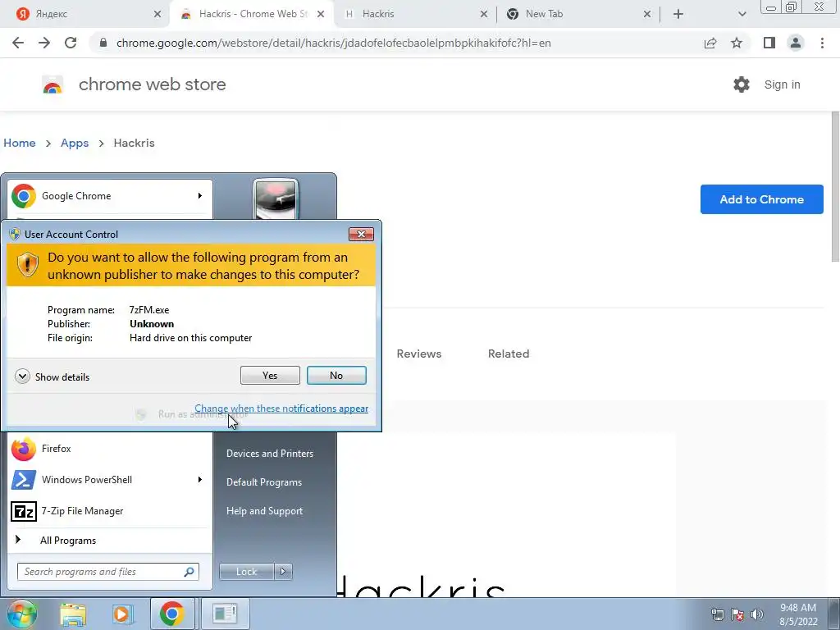The width and height of the screenshot is (840, 630).
Task: Click Change when these notifications appear
Action: pyautogui.click(x=281, y=409)
